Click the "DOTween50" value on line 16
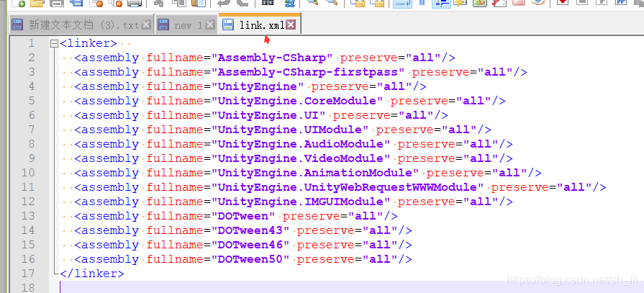Viewport: 644px width, 293px height. pos(250,259)
